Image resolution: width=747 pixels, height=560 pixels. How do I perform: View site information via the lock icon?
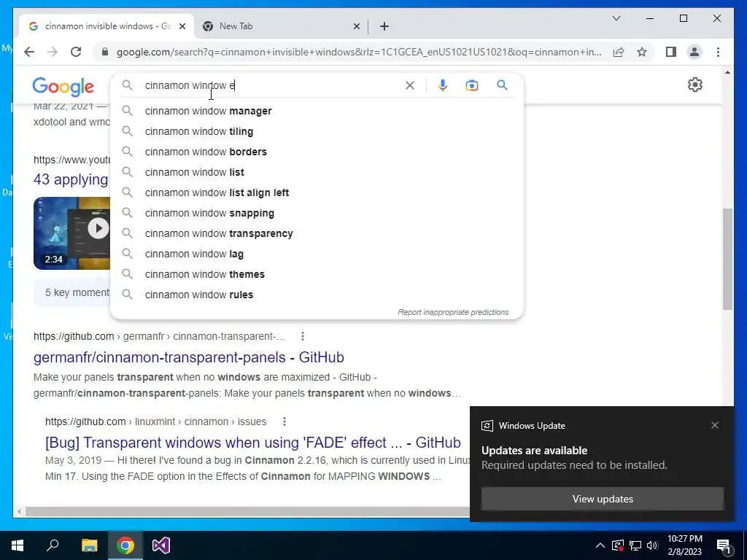tap(105, 52)
